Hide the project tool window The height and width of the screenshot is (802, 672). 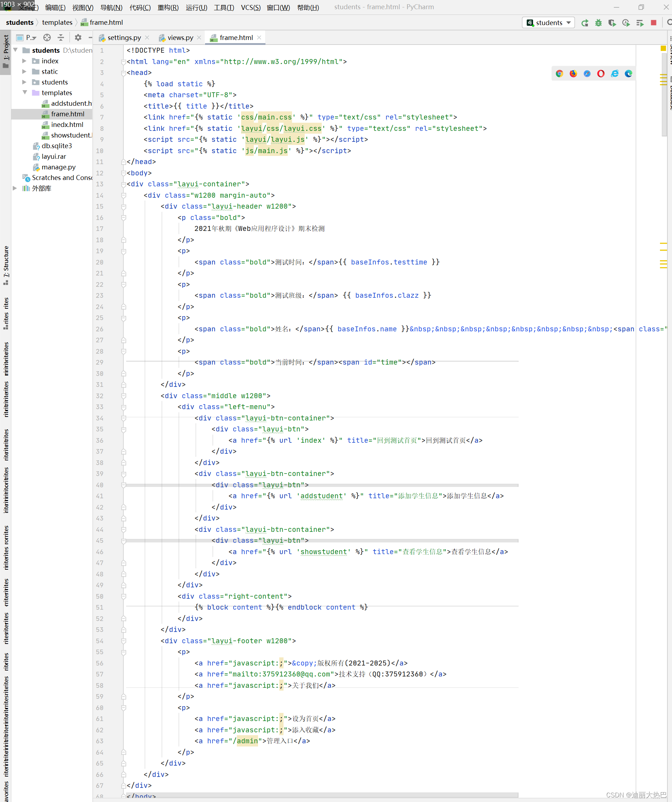click(90, 37)
